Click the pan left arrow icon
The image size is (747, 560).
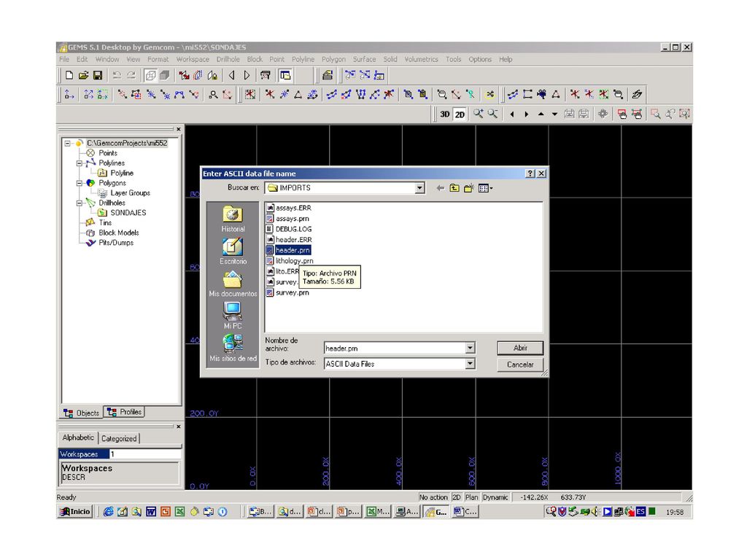pyautogui.click(x=512, y=114)
